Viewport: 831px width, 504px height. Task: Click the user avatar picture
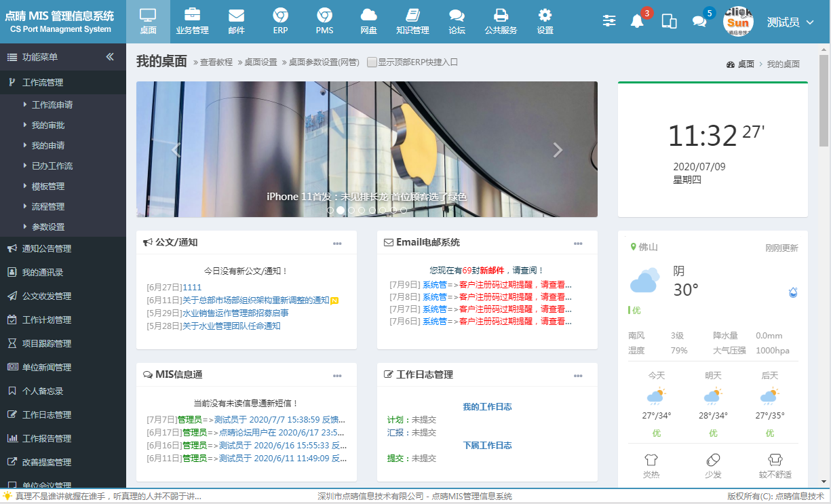click(x=738, y=22)
